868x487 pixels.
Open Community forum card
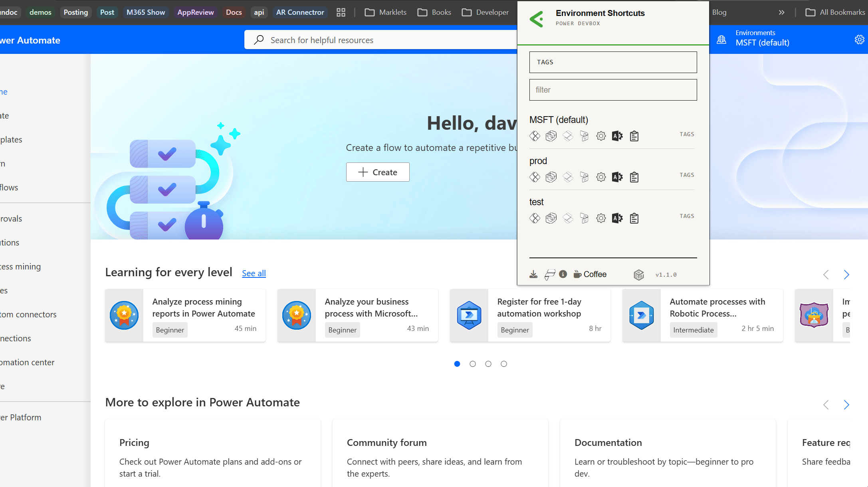coord(440,453)
